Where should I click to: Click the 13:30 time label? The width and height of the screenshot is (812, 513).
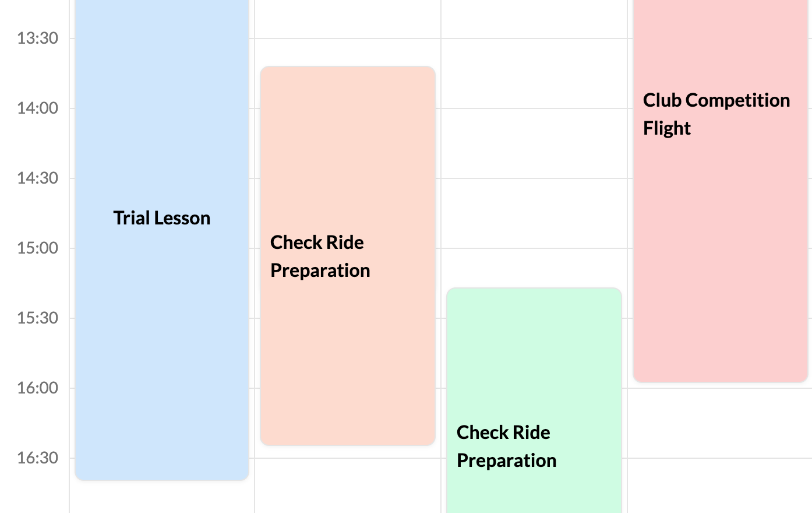point(37,38)
